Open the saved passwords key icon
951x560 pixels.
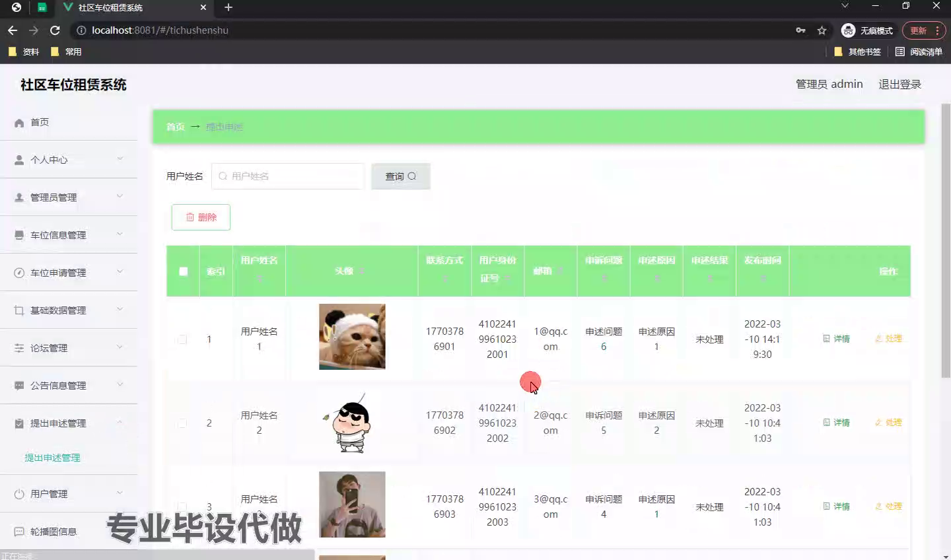tap(800, 30)
